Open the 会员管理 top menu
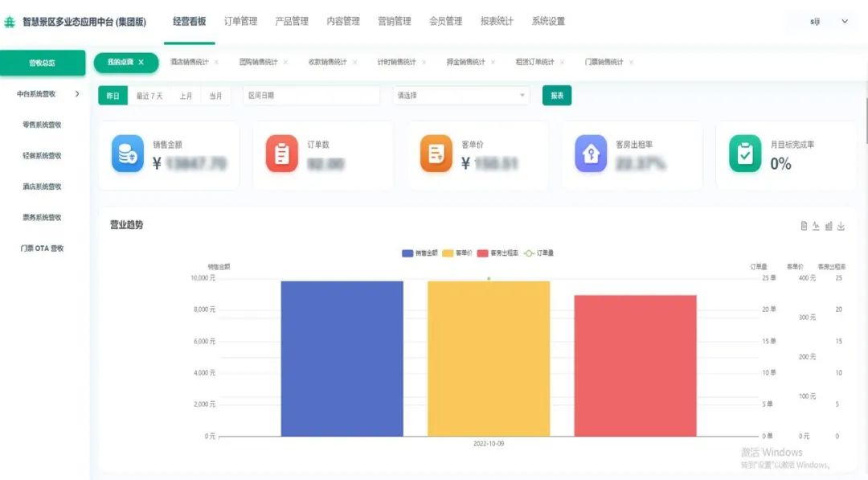868x480 pixels. click(445, 22)
